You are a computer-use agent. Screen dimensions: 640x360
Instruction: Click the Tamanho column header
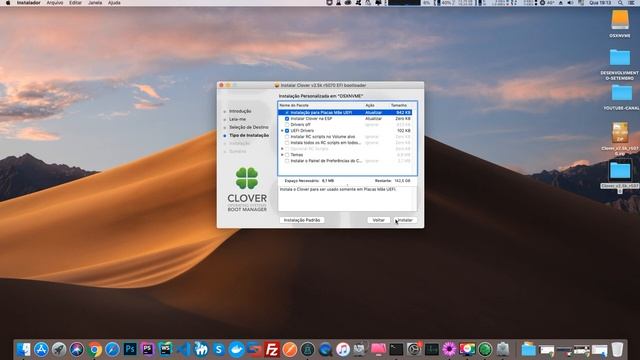click(399, 105)
